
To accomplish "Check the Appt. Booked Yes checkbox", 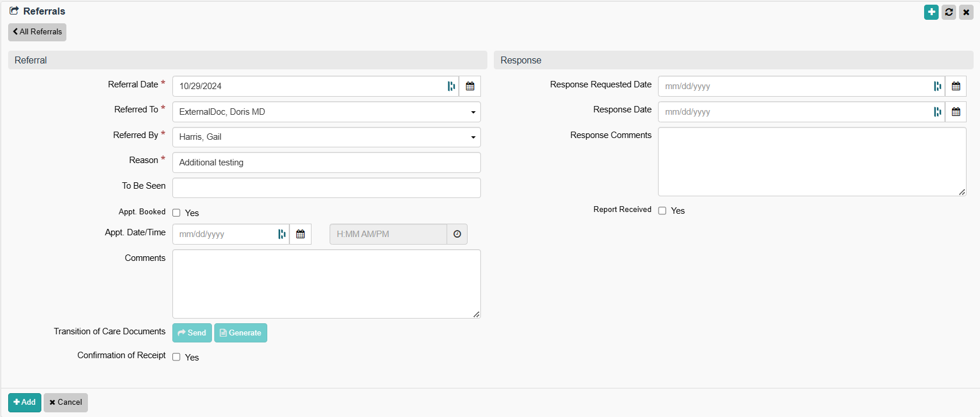I will tap(176, 213).
